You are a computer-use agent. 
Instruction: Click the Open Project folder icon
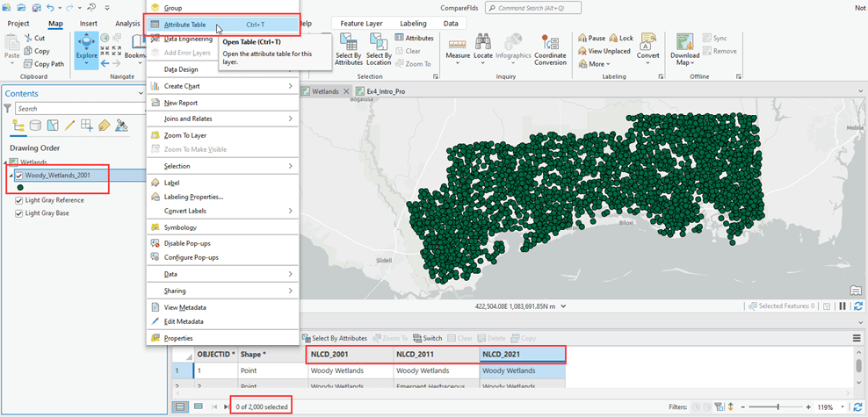pyautogui.click(x=21, y=8)
